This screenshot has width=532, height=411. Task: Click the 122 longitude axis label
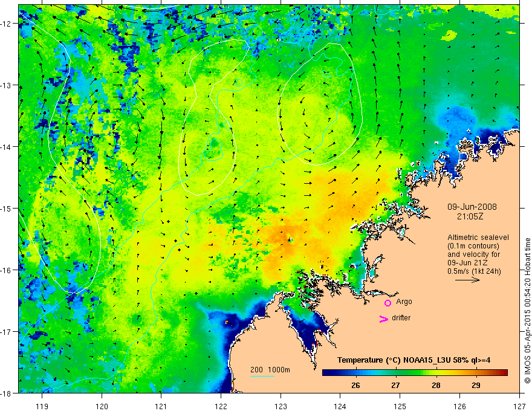221,406
